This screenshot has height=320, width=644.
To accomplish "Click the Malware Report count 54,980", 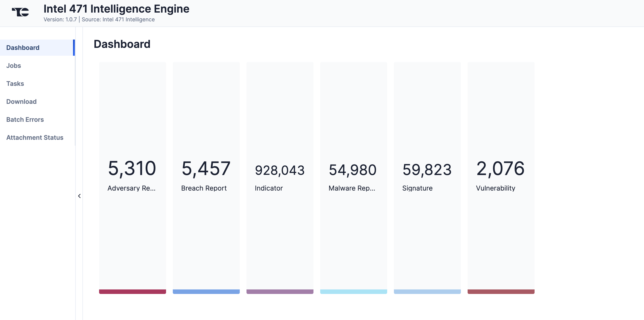I will pos(353,170).
